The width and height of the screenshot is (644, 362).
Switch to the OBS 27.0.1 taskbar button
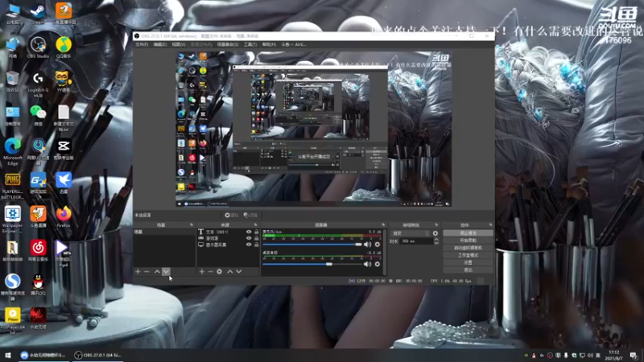click(97, 355)
